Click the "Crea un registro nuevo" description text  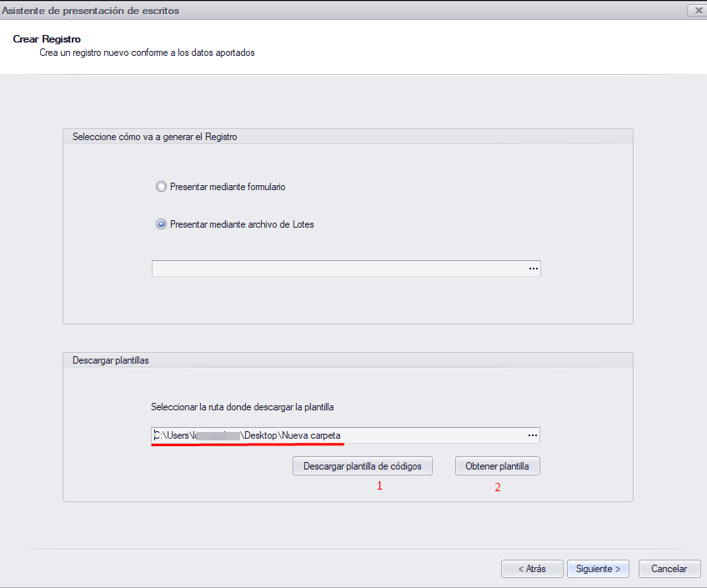click(x=147, y=53)
